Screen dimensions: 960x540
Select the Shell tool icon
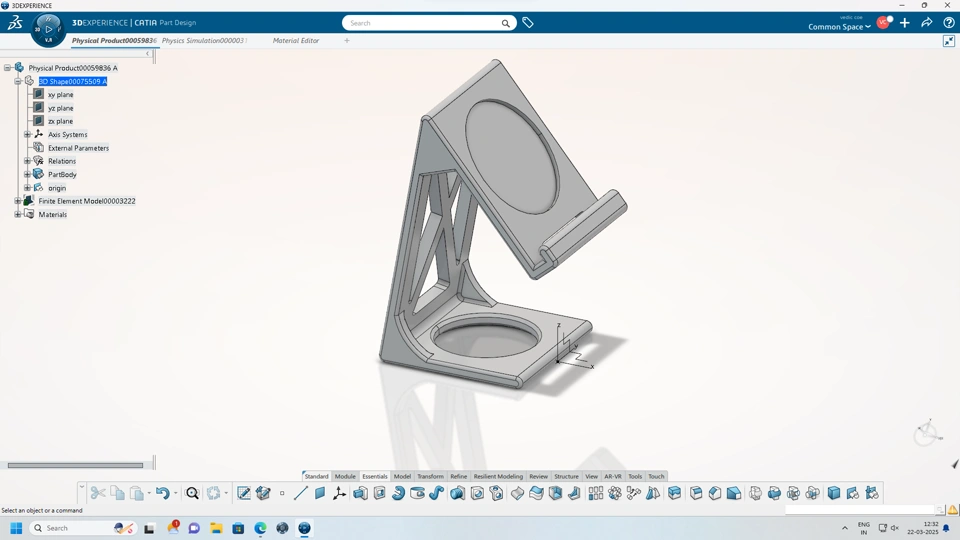click(x=555, y=493)
